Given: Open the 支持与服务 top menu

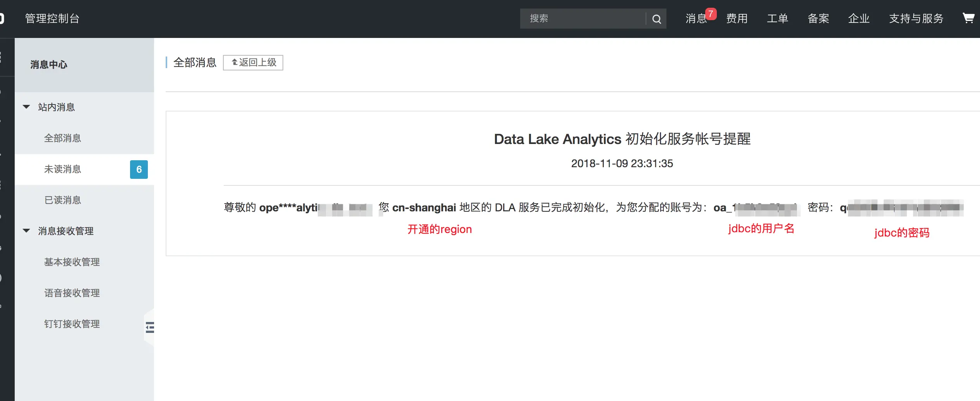Looking at the screenshot, I should [x=916, y=19].
